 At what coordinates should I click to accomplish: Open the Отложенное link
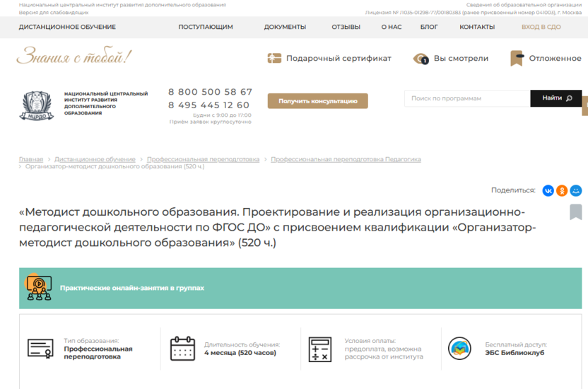[555, 58]
